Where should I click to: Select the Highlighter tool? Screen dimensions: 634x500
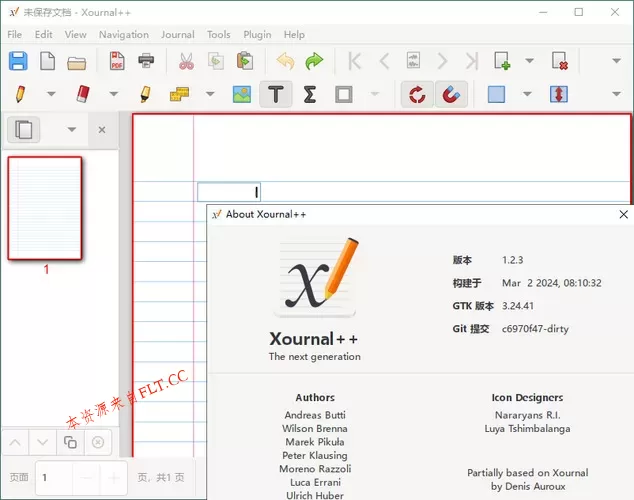pyautogui.click(x=145, y=94)
